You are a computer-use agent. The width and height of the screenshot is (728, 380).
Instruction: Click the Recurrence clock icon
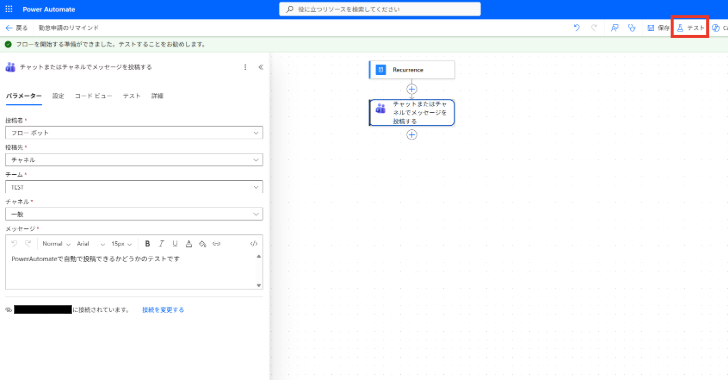381,70
